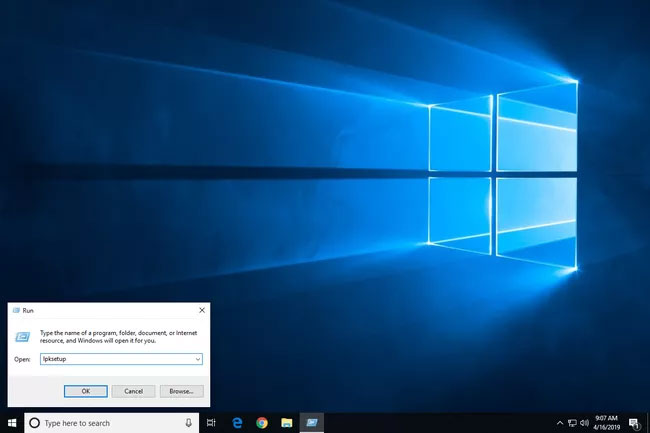Image resolution: width=650 pixels, height=433 pixels.
Task: Launch Google Chrome from the taskbar
Action: pyautogui.click(x=262, y=423)
